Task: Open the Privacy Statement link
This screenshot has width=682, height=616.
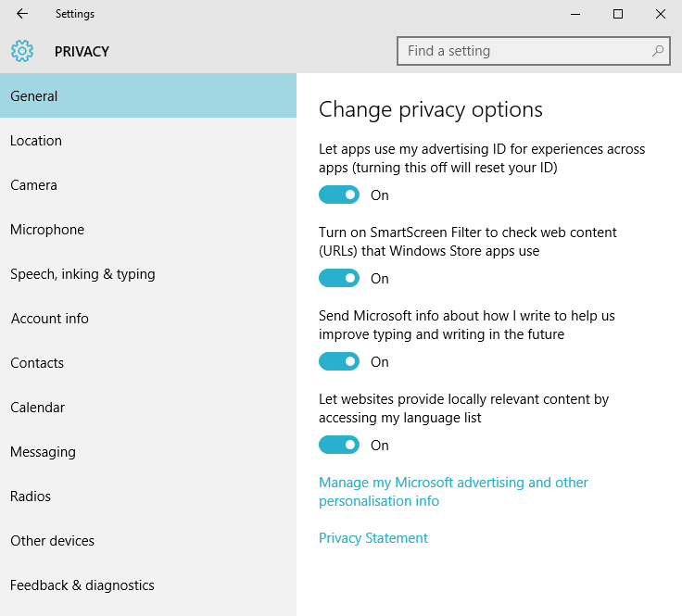Action: pos(373,538)
